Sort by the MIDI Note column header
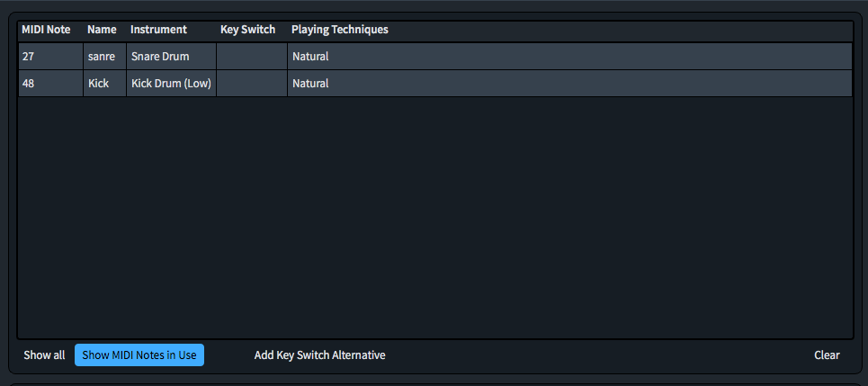Viewport: 868px width, 386px height. 46,30
